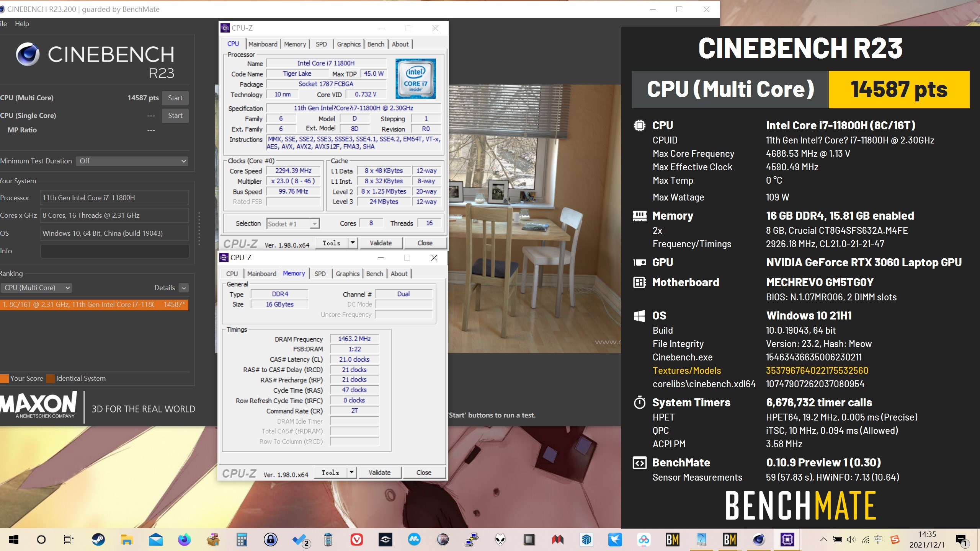Switch to Cinebench via taskbar sphere icon
This screenshot has height=551, width=980.
pos(759,540)
